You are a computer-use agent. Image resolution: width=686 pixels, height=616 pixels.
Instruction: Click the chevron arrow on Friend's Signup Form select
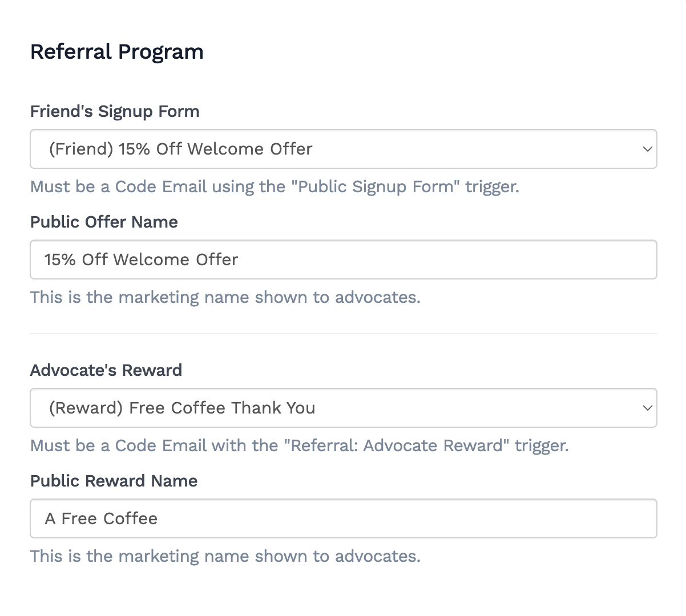point(647,149)
